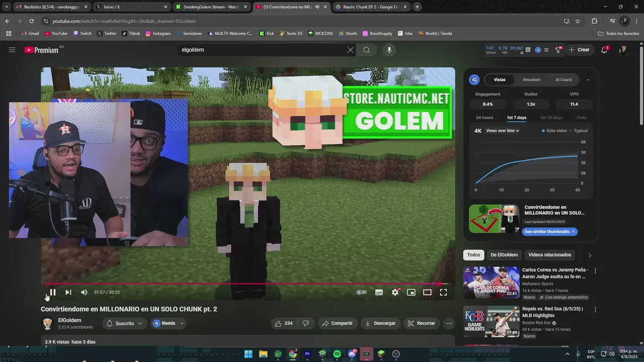Open options for Royals vs. Red Sox video
The width and height of the screenshot is (644, 362).
[595, 310]
